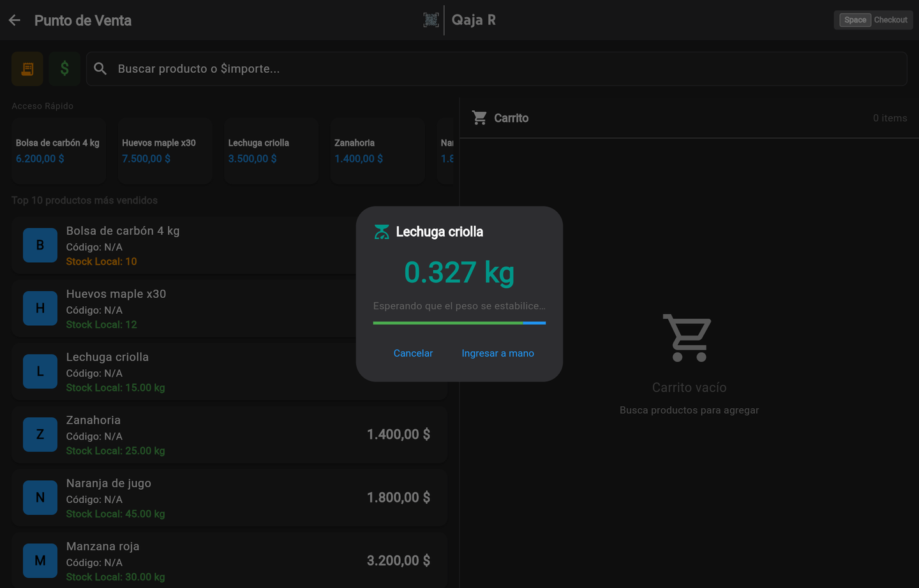Add Naranja de jugo from the product list

pyautogui.click(x=229, y=498)
